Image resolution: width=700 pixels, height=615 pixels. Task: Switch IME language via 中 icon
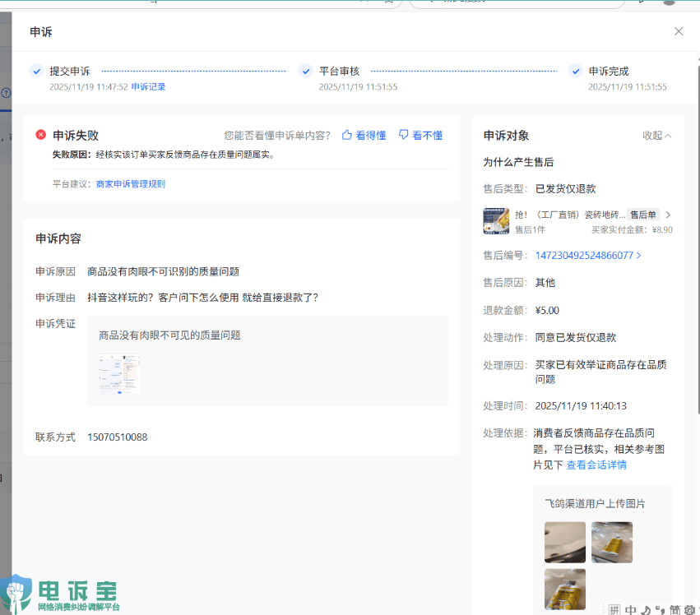pyautogui.click(x=630, y=609)
